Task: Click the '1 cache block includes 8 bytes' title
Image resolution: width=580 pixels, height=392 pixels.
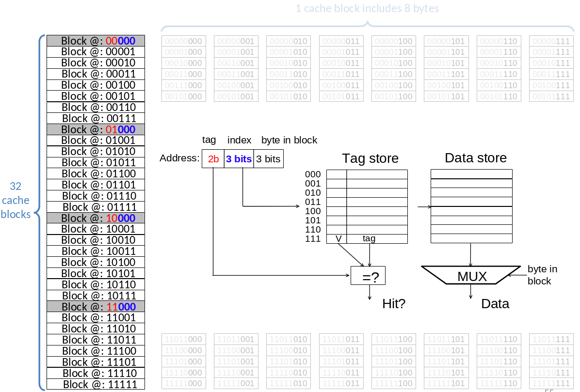Action: point(367,8)
